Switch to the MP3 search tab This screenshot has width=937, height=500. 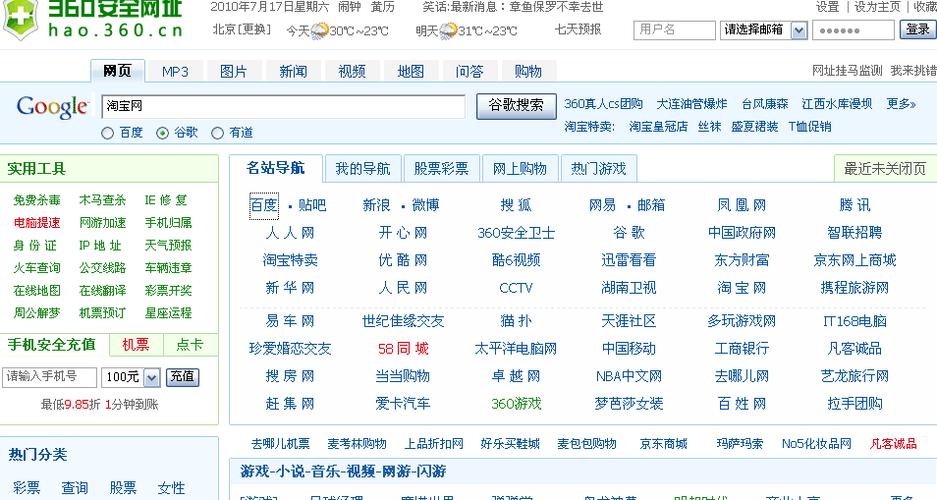(x=175, y=72)
